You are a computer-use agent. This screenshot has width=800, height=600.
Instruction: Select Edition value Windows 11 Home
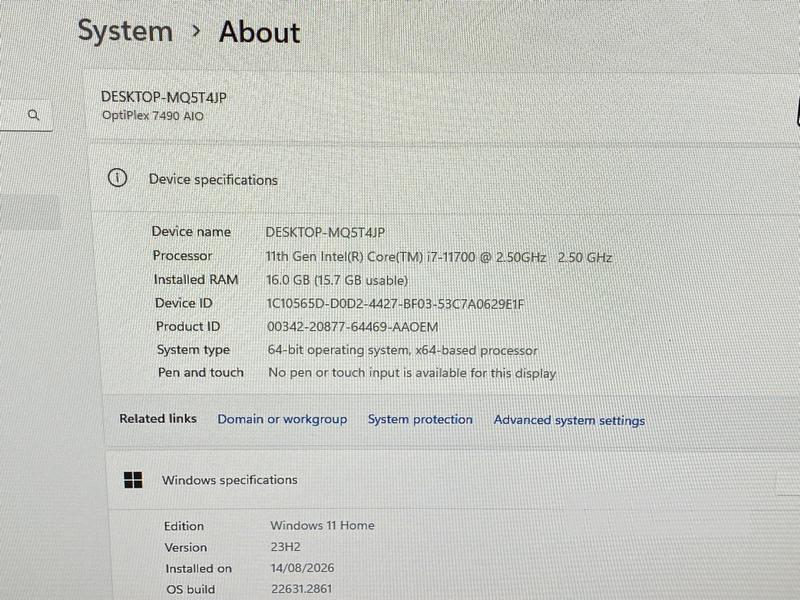click(322, 525)
